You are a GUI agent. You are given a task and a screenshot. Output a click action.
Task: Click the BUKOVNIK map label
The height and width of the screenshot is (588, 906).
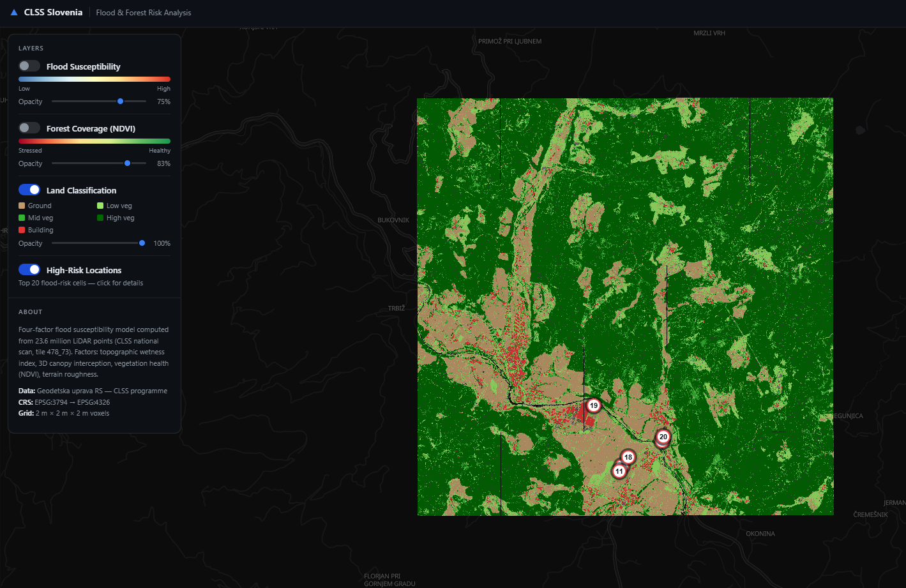[393, 220]
